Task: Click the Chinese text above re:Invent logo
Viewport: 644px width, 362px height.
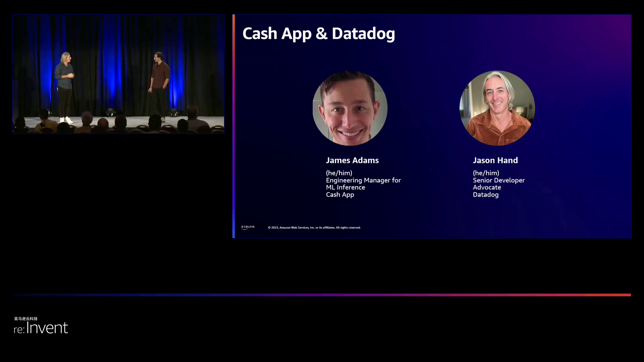Action: coord(26,318)
